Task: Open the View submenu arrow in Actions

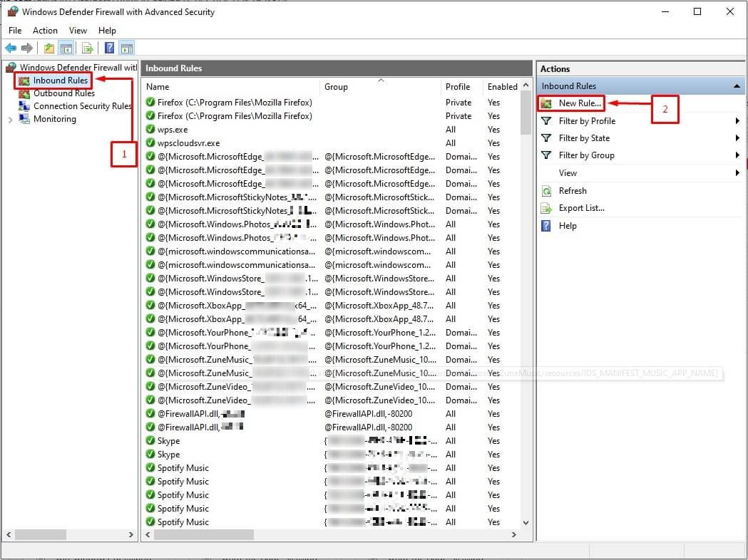Action: [737, 173]
